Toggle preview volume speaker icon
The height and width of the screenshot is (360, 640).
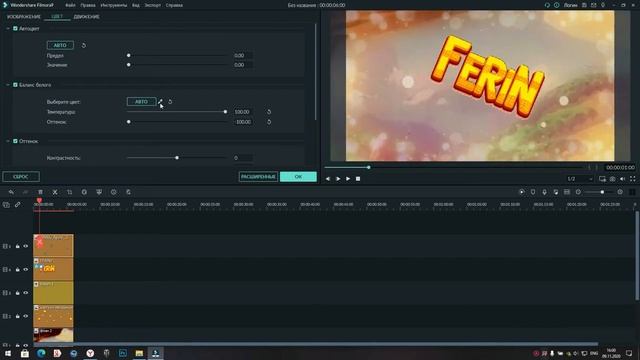622,179
